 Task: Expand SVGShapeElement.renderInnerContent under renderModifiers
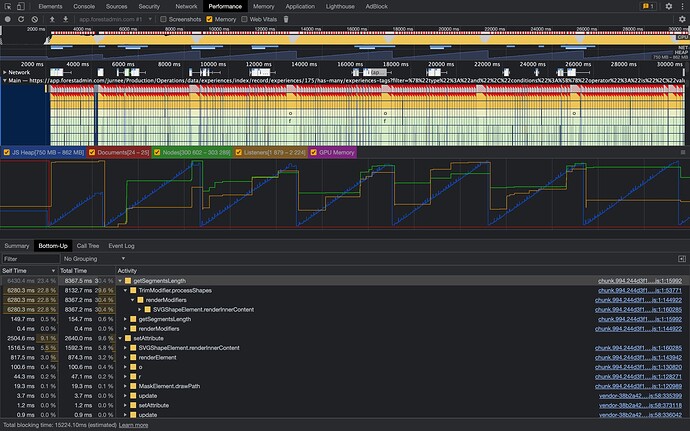pyautogui.click(x=139, y=309)
